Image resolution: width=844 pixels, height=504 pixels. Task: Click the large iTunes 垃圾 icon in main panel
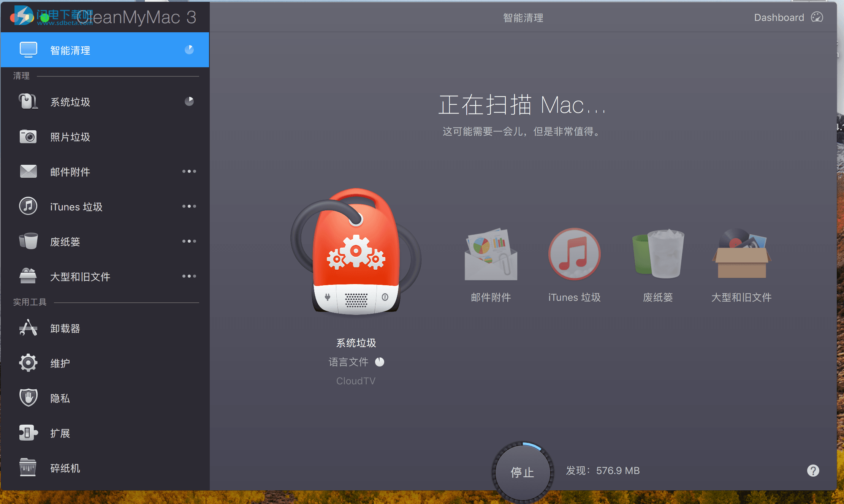[x=575, y=254]
